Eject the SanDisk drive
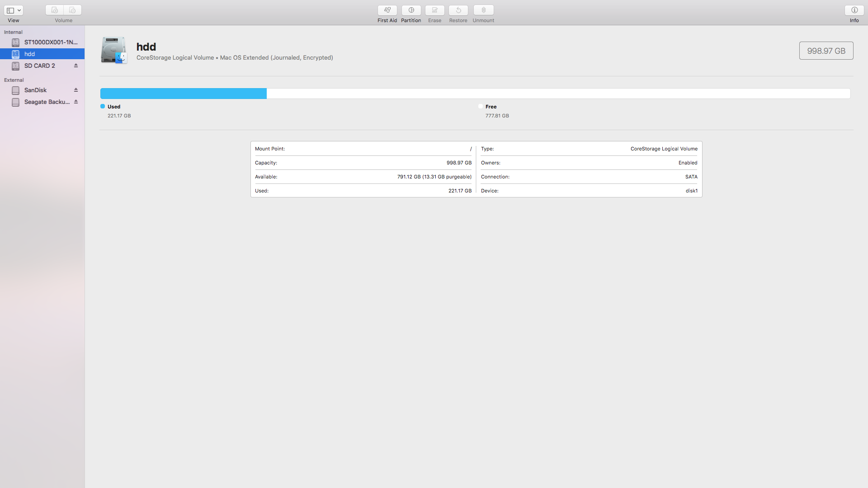This screenshot has width=868, height=488. 76,89
